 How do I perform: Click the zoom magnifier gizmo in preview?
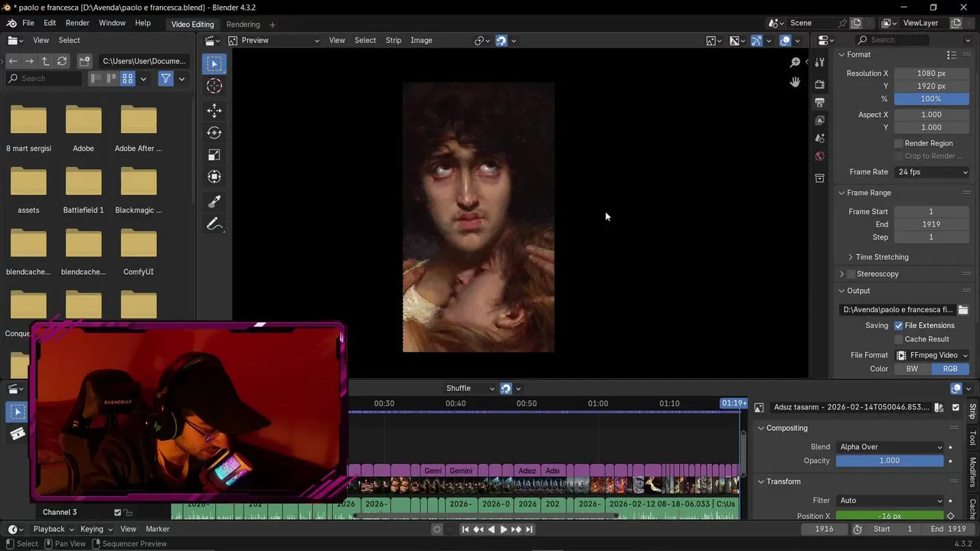pyautogui.click(x=795, y=62)
